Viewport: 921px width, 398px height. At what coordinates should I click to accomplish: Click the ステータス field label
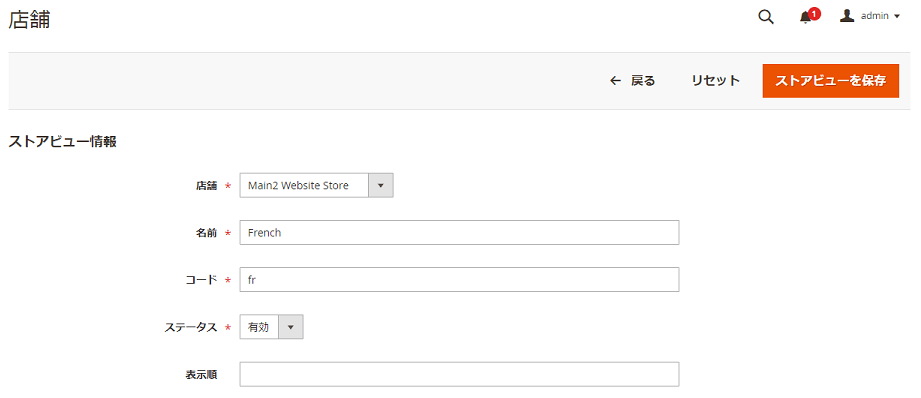[x=191, y=328]
